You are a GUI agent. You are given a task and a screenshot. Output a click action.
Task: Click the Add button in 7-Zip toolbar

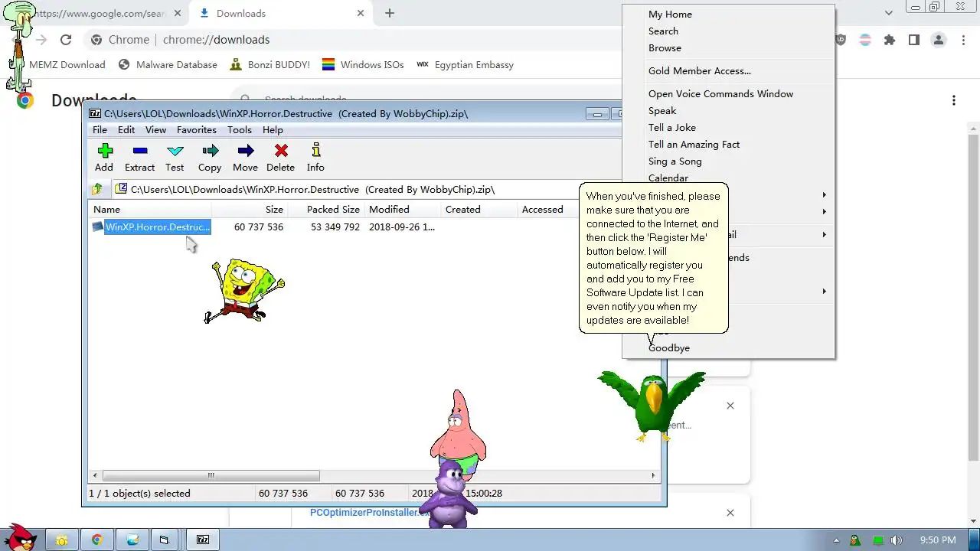click(x=104, y=158)
